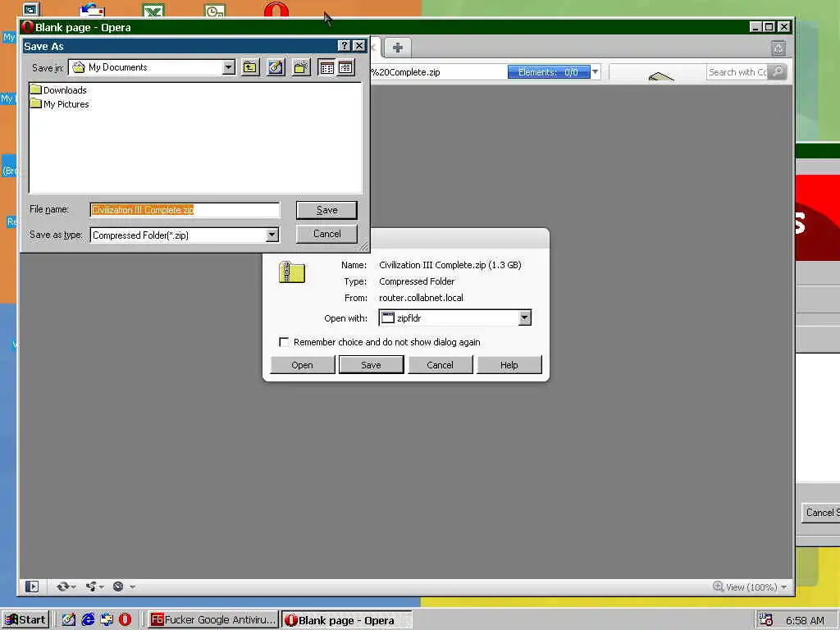Open a new tab with plus button
Screen dimensions: 840x630
[x=398, y=48]
